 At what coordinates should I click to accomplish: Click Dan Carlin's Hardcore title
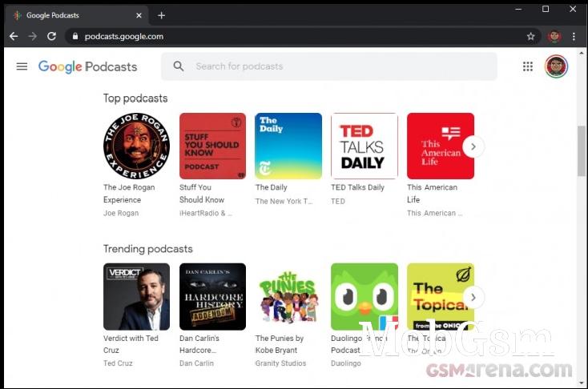(199, 344)
